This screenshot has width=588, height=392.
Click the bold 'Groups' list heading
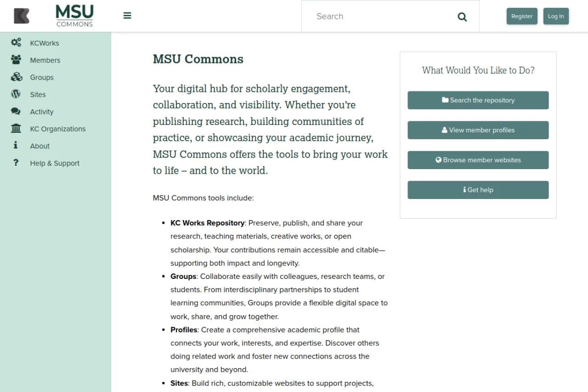coord(183,276)
